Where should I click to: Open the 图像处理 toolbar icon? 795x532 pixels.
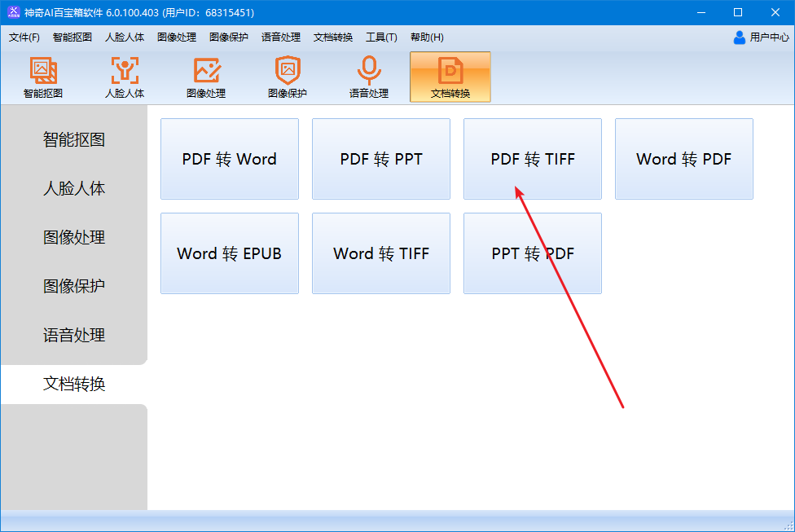[206, 72]
